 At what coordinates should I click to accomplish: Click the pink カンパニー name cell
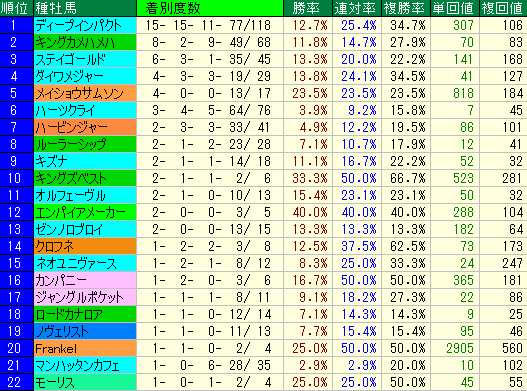coord(85,280)
